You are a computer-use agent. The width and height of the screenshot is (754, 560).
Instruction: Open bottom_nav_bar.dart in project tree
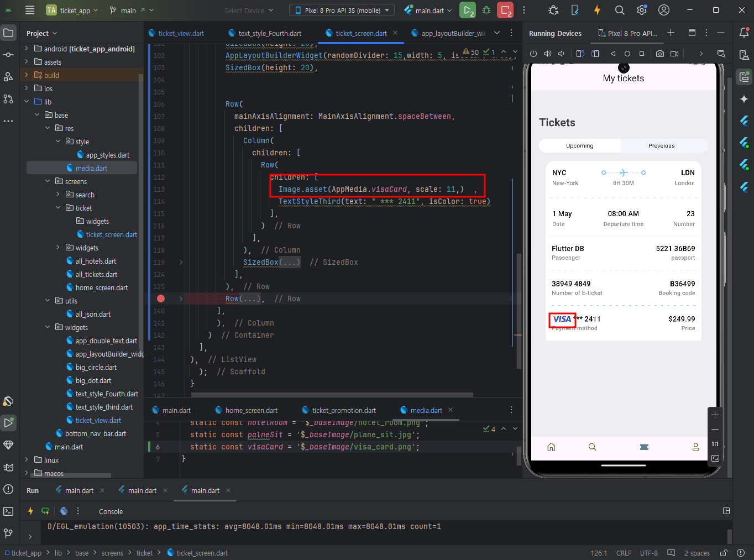[x=91, y=433]
